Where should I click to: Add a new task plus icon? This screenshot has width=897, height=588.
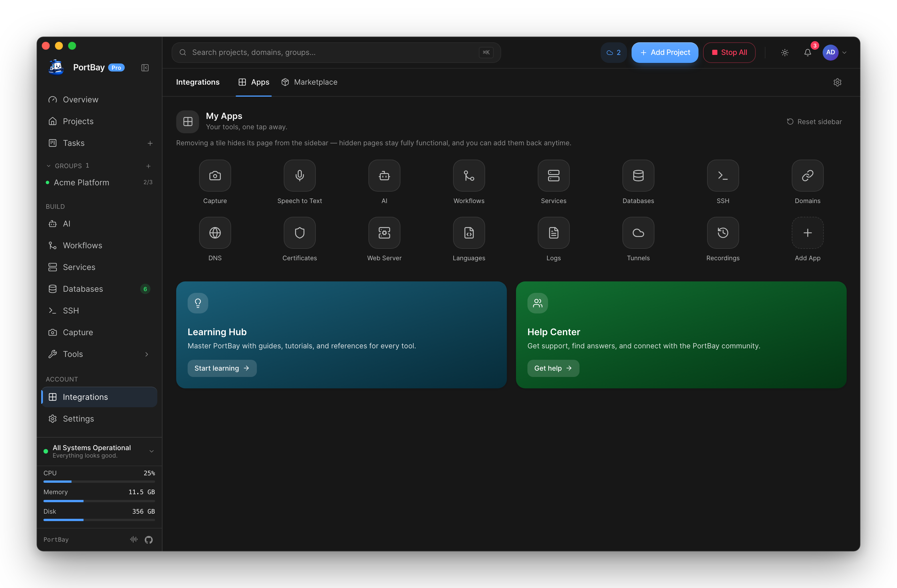point(150,143)
